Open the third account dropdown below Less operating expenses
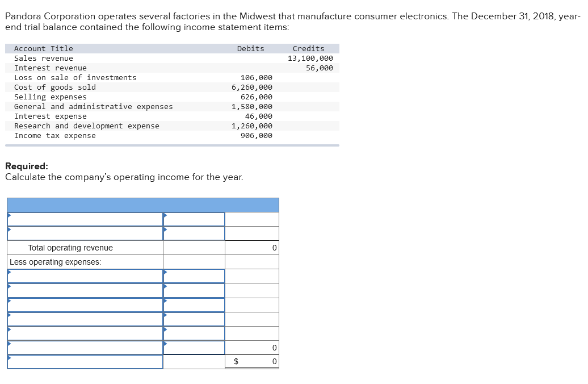This screenshot has height=384, width=588. (x=85, y=305)
